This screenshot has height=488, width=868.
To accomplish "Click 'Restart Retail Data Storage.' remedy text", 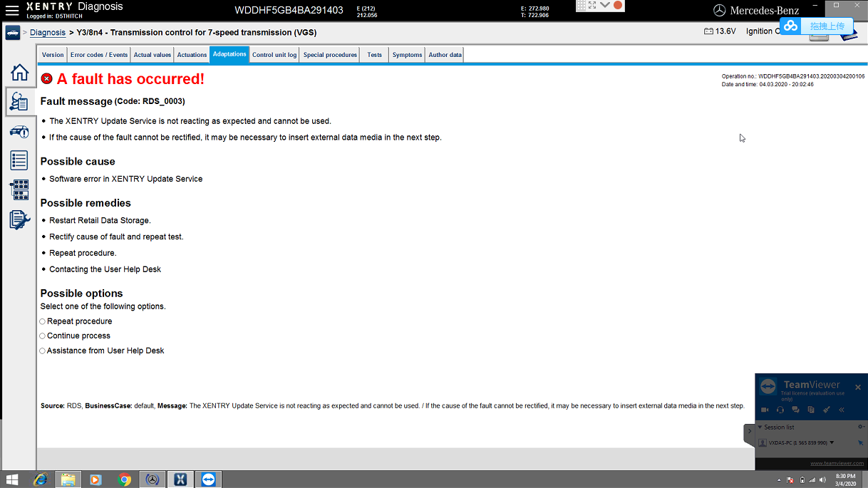I will click(100, 220).
